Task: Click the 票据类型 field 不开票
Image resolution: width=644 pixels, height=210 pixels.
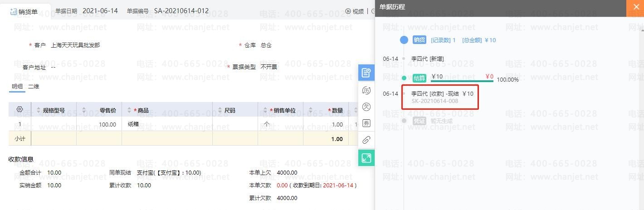Action: point(269,67)
